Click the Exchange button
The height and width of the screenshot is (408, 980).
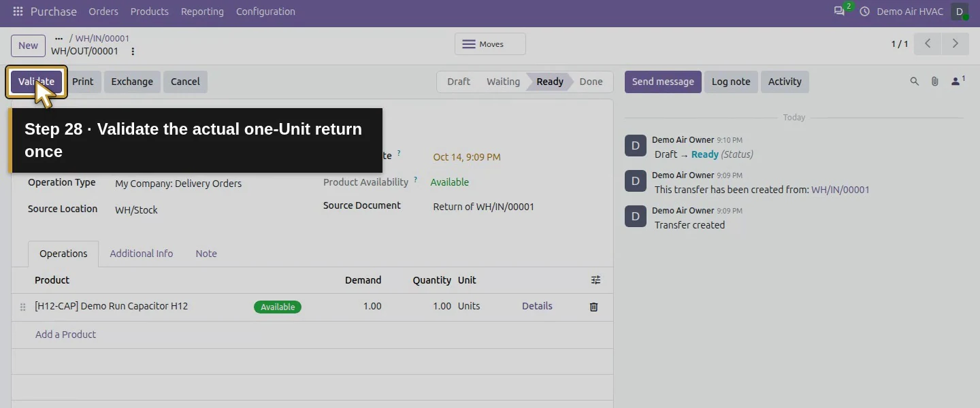[x=132, y=82]
